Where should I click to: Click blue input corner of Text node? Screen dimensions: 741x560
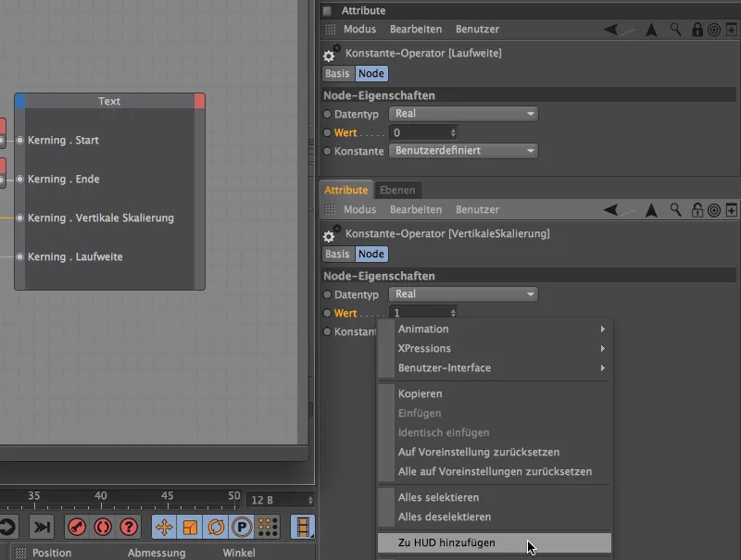(19, 101)
